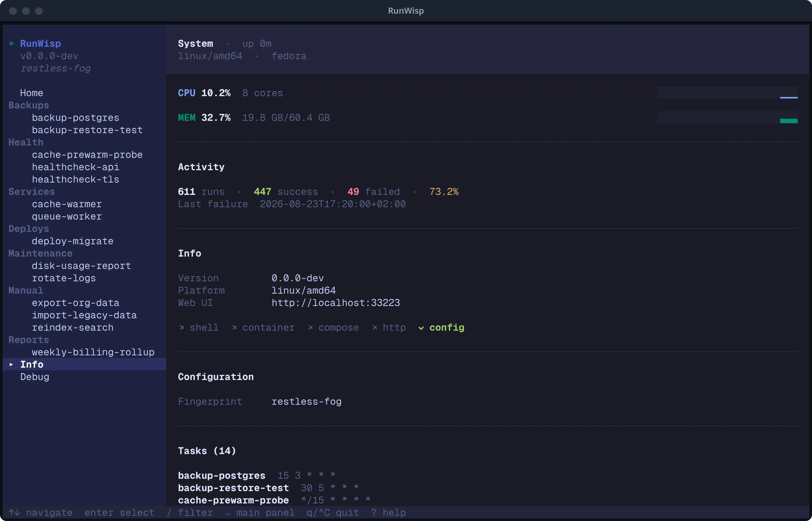This screenshot has width=812, height=521.
Task: Click the checkmark icon next to config
Action: (421, 328)
